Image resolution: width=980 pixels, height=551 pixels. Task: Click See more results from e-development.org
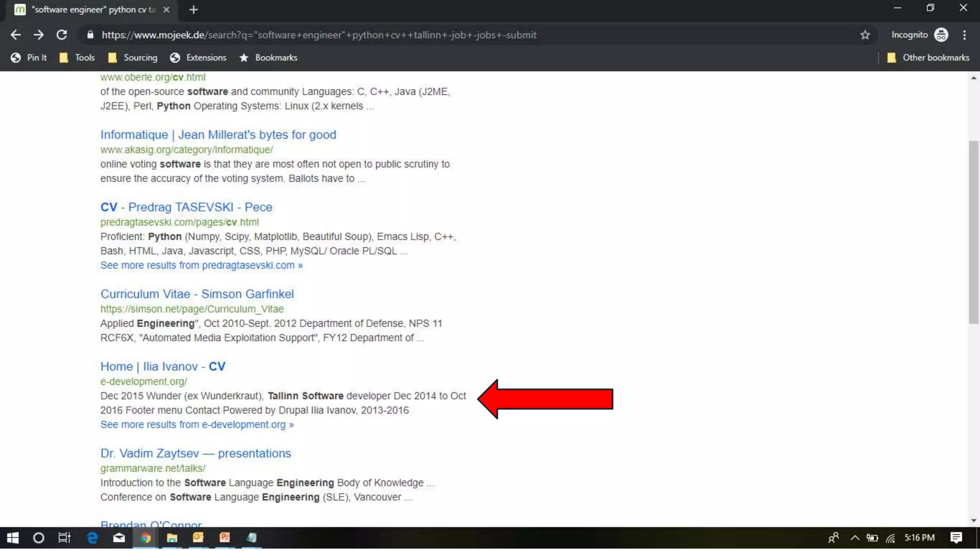coord(197,425)
